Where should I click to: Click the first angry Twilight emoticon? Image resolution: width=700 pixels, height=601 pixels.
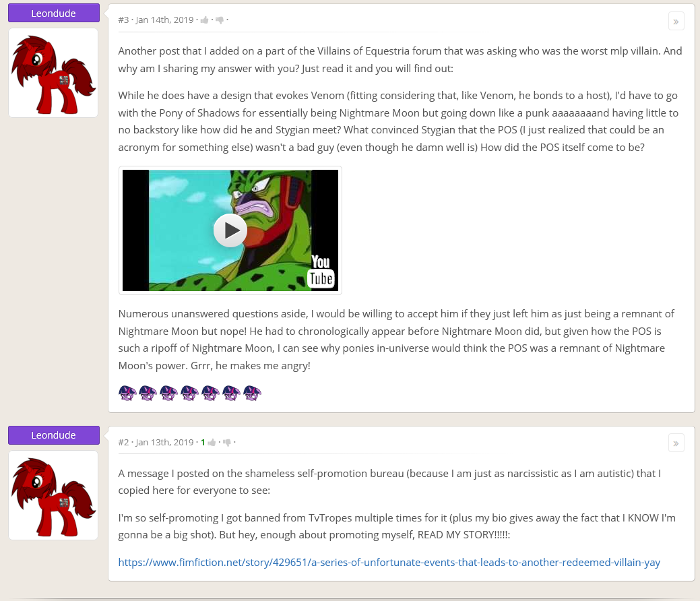(127, 393)
